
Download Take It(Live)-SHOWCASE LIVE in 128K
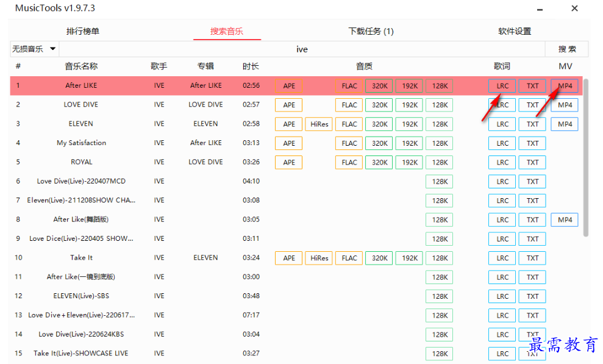440,354
